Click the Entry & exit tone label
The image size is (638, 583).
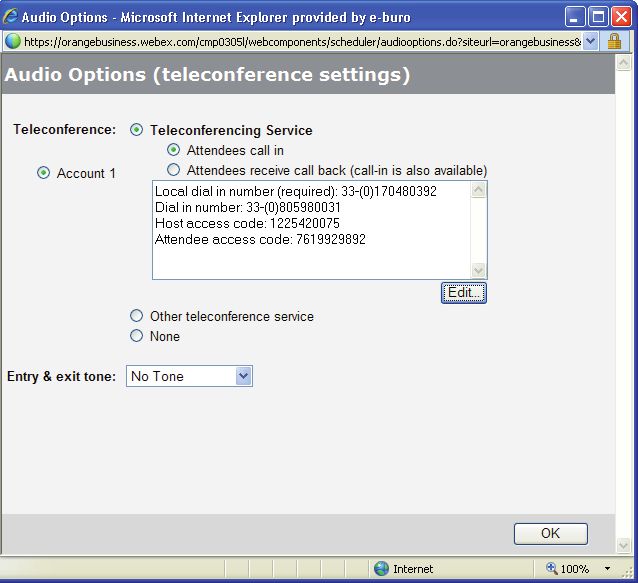(x=61, y=376)
